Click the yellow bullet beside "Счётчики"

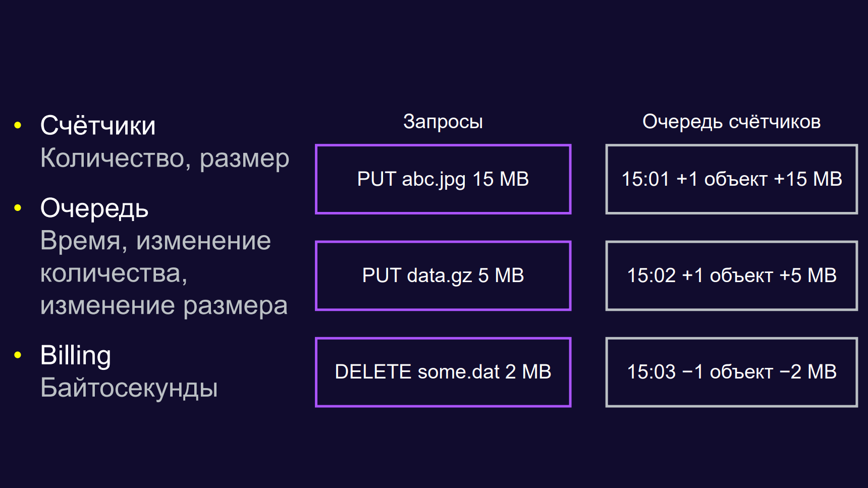point(18,125)
